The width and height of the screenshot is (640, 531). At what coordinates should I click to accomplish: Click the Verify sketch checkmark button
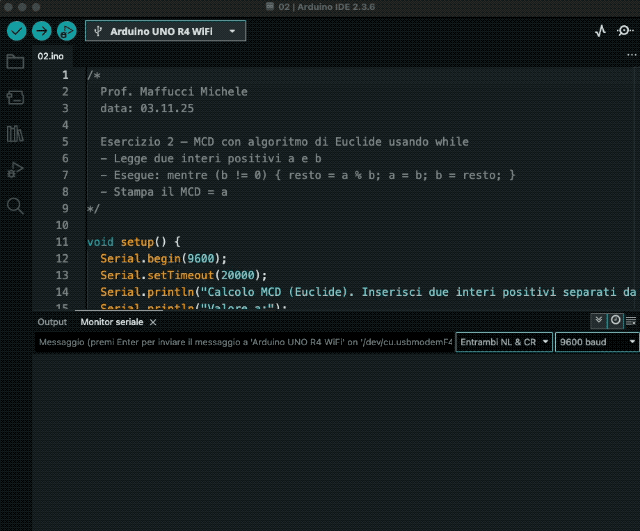click(x=16, y=31)
